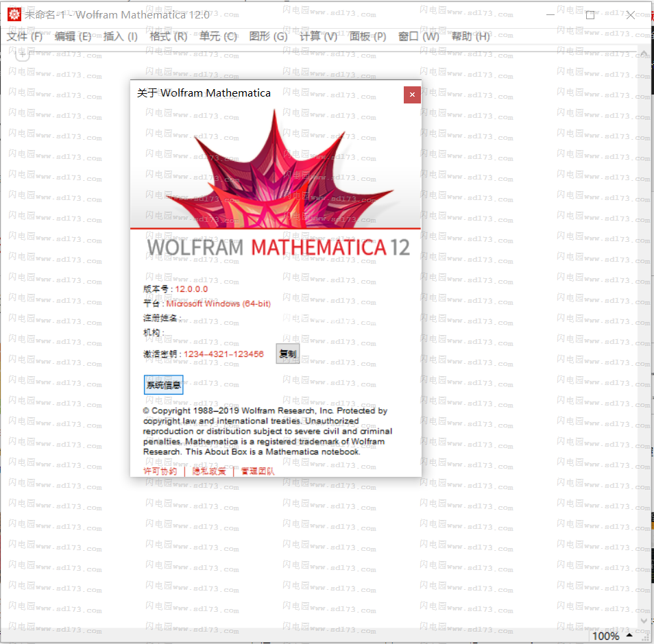The width and height of the screenshot is (654, 644).
Task: Open the 格式 (R) menu
Action: tap(169, 37)
